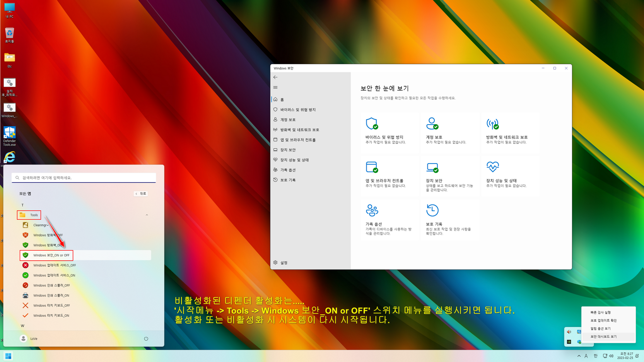The width and height of the screenshot is (644, 362).
Task: Go to 홈 in the Windows 보안 sidebar
Action: [311, 99]
